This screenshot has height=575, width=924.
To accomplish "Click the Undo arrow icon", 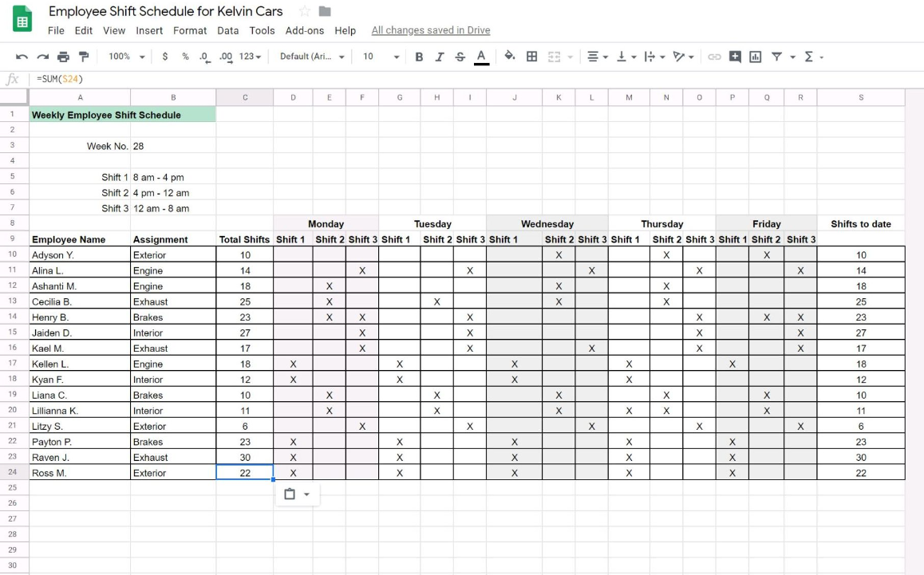I will point(22,57).
